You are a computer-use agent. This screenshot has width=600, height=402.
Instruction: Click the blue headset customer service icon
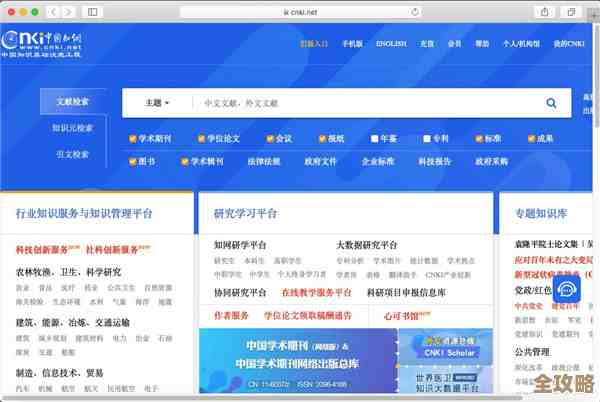click(567, 290)
